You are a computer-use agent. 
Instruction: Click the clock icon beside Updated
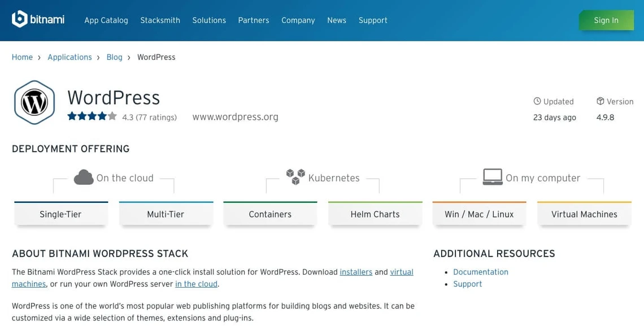click(537, 101)
